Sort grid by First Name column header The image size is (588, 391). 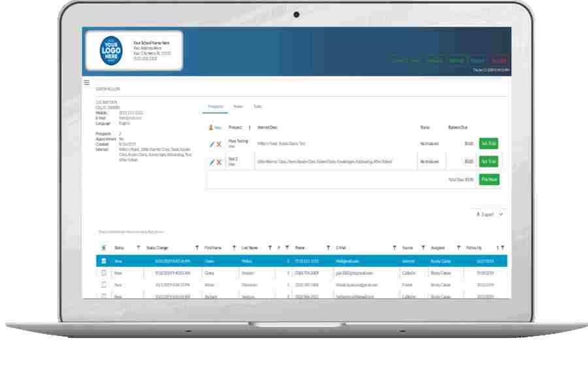tap(213, 248)
